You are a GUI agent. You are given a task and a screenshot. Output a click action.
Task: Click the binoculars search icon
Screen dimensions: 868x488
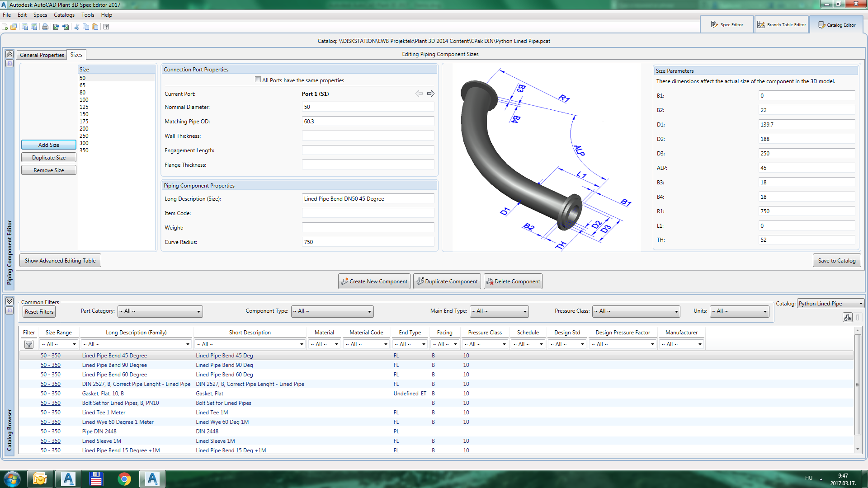847,318
